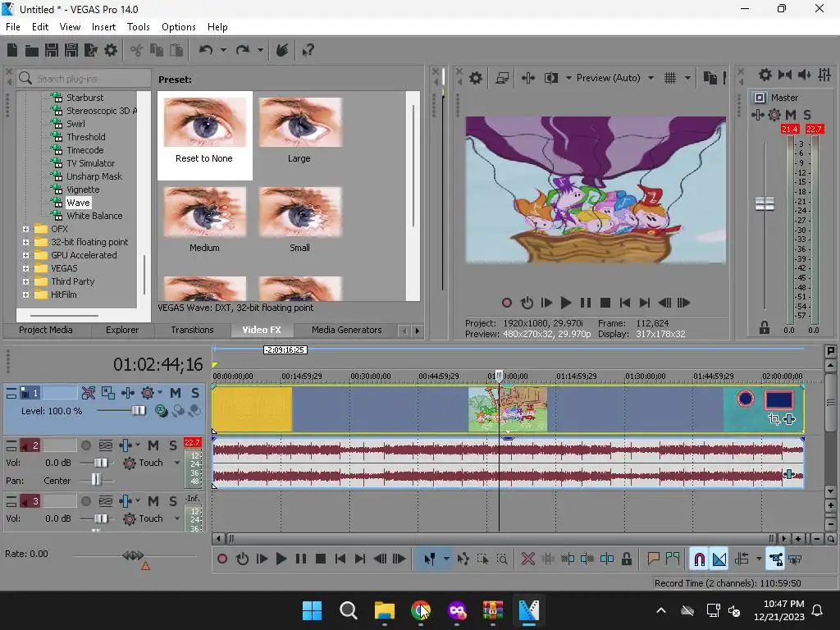Click the Undo arrow button
This screenshot has width=840, height=630.
206,50
